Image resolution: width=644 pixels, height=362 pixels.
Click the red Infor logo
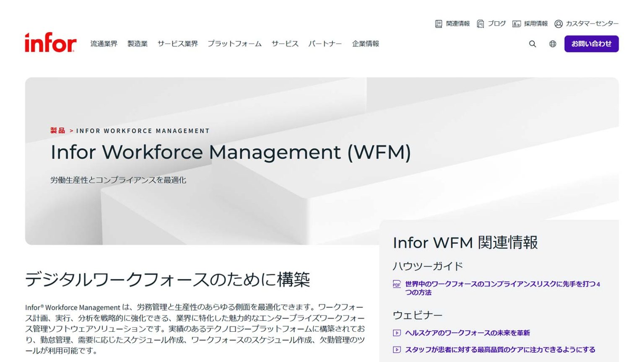pos(50,42)
